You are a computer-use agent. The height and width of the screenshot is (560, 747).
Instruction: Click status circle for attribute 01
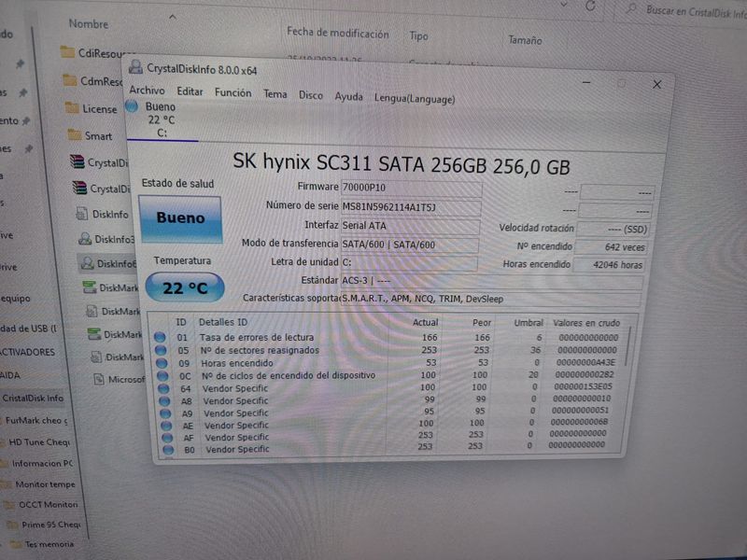coord(160,337)
